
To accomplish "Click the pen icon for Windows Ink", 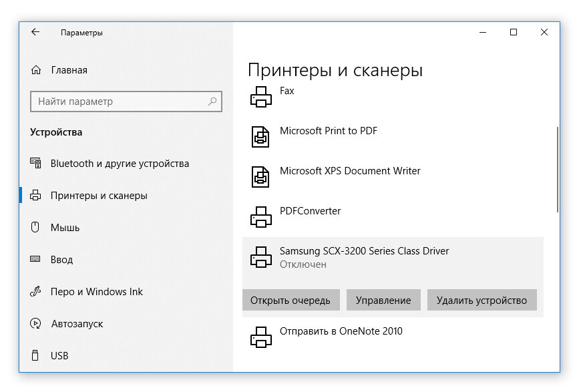I will click(x=35, y=291).
